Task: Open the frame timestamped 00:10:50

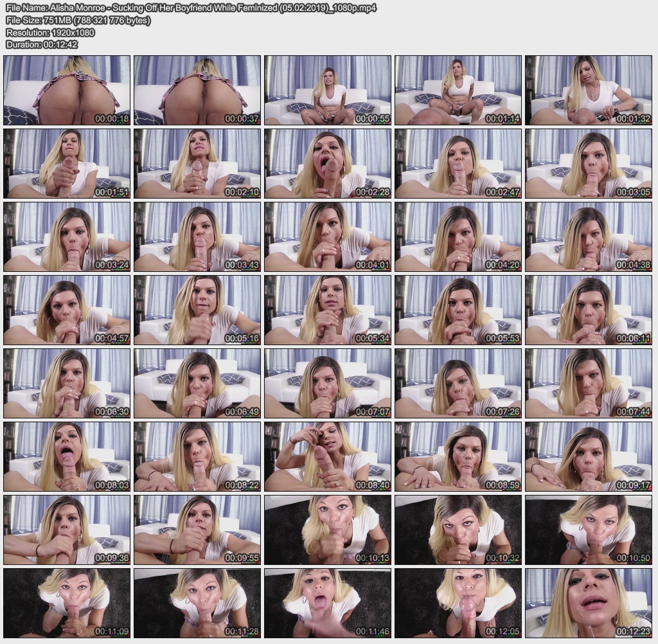Action: tap(588, 530)
